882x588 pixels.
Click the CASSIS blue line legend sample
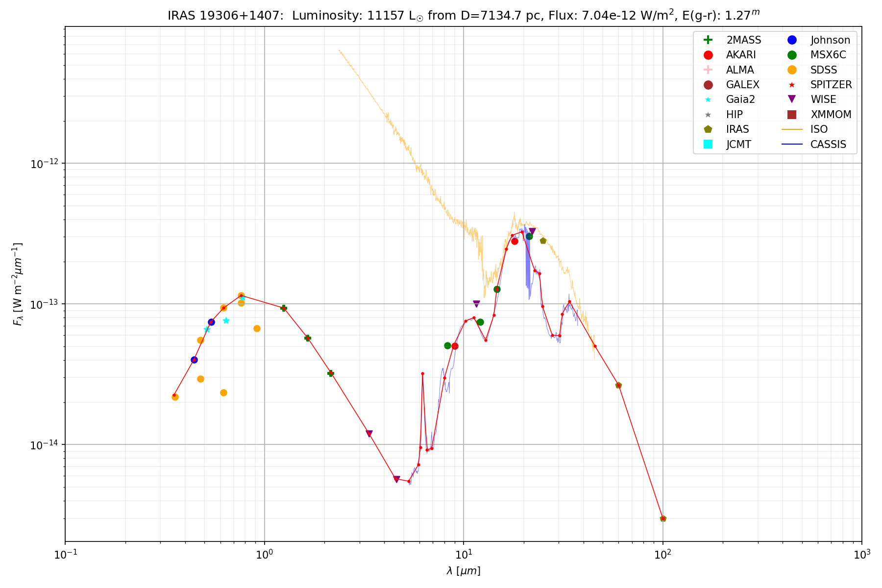(x=791, y=144)
